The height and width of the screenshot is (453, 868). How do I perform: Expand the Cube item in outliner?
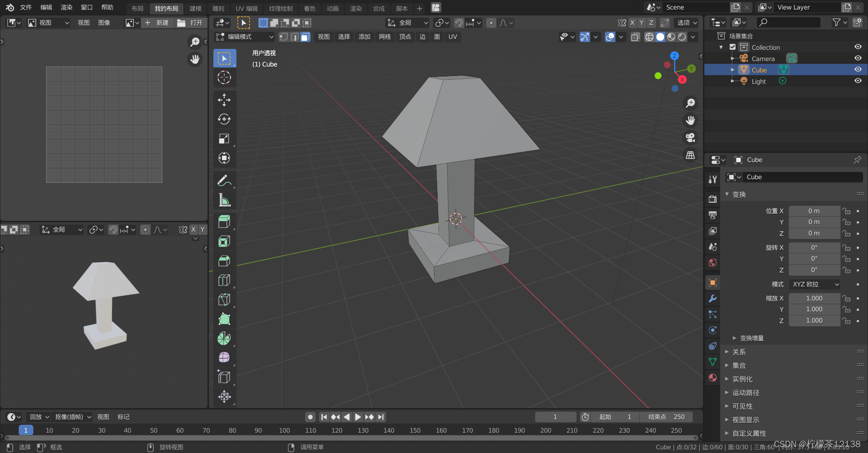pyautogui.click(x=732, y=70)
